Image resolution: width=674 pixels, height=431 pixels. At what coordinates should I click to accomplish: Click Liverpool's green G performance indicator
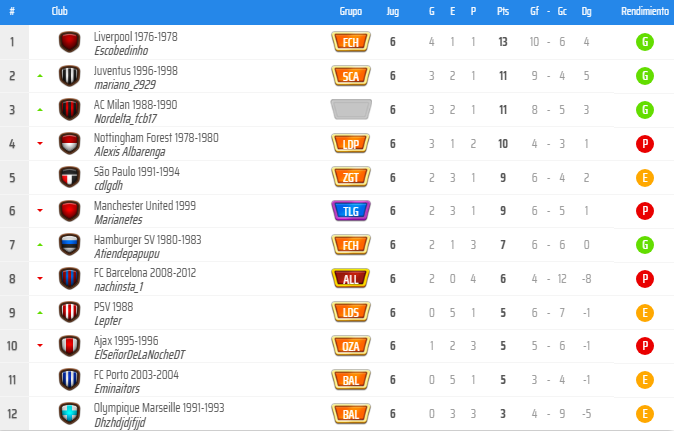pyautogui.click(x=645, y=42)
